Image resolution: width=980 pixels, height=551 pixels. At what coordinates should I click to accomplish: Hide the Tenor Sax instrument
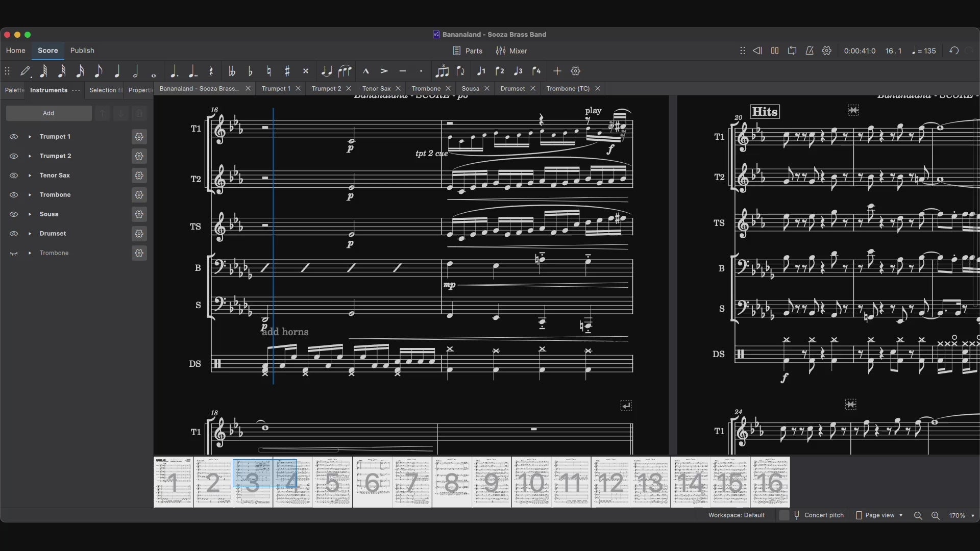point(14,176)
